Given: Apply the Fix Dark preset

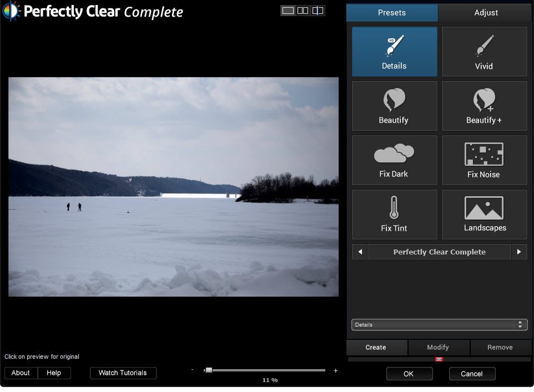Looking at the screenshot, I should pos(394,160).
